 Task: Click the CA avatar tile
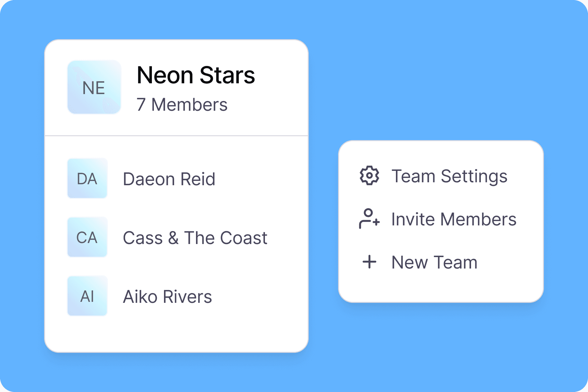pyautogui.click(x=87, y=237)
